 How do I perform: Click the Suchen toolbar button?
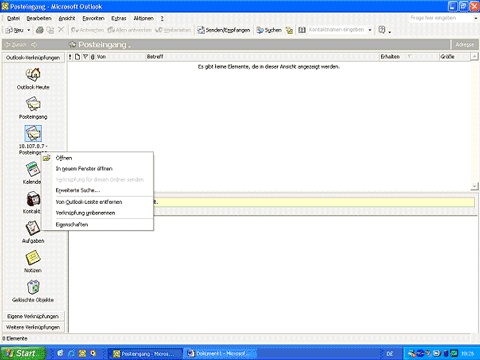click(x=269, y=30)
